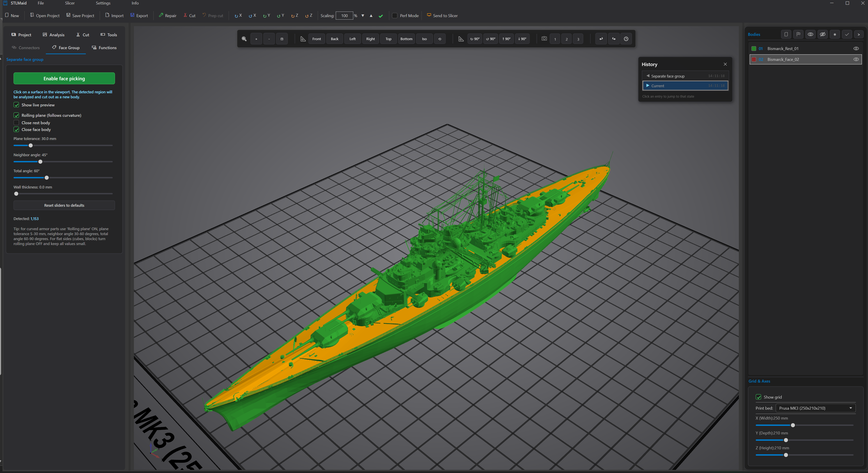Open the Settings menu
The width and height of the screenshot is (868, 473).
coord(103,3)
